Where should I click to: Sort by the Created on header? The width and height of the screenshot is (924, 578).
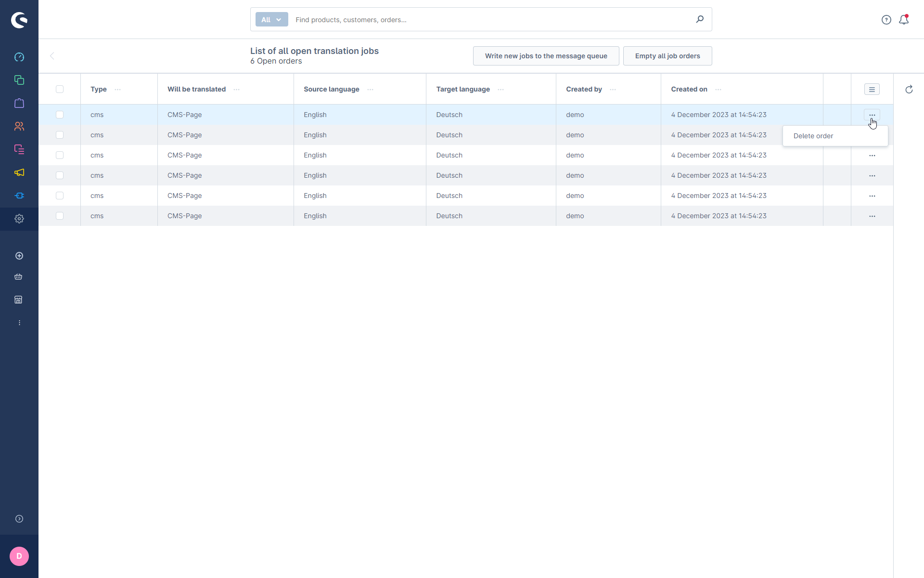689,89
